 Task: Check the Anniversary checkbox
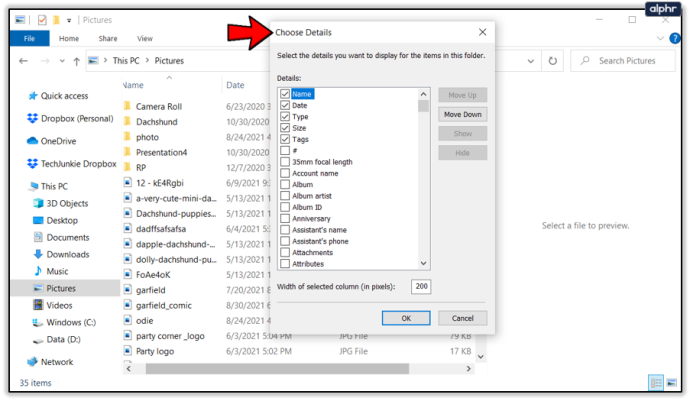pyautogui.click(x=285, y=218)
